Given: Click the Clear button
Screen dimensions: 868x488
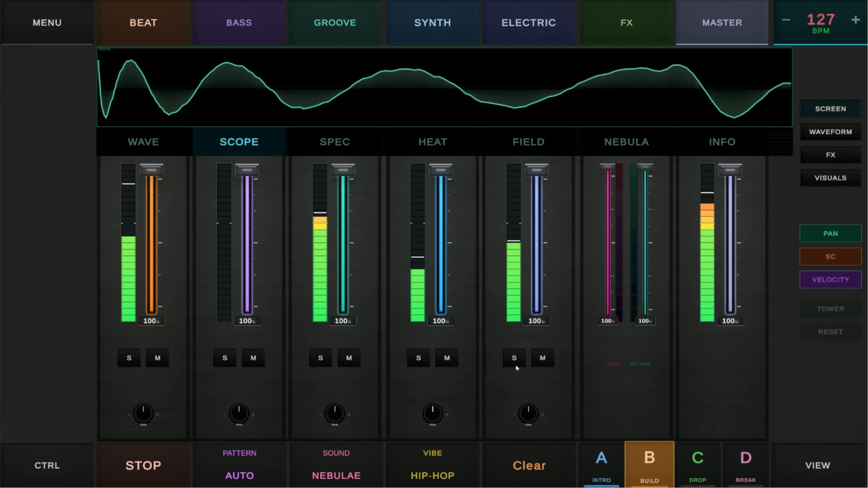Looking at the screenshot, I should [529, 465].
